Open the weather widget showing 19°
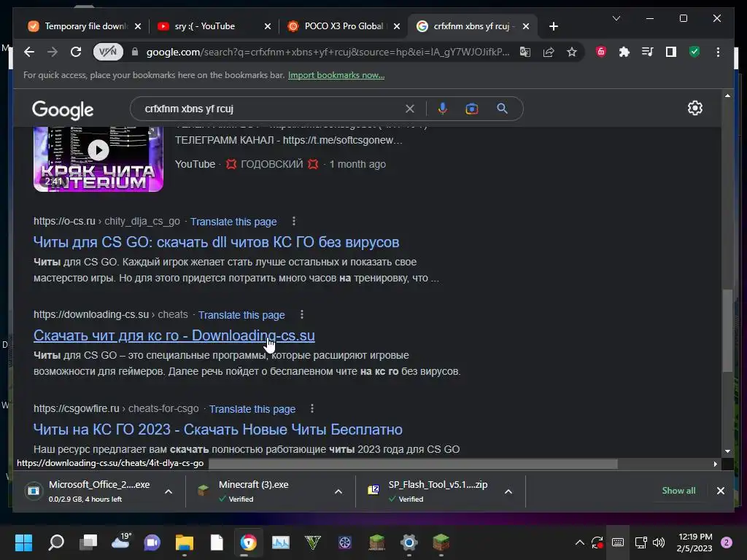Image resolution: width=747 pixels, height=560 pixels. pyautogui.click(x=121, y=542)
